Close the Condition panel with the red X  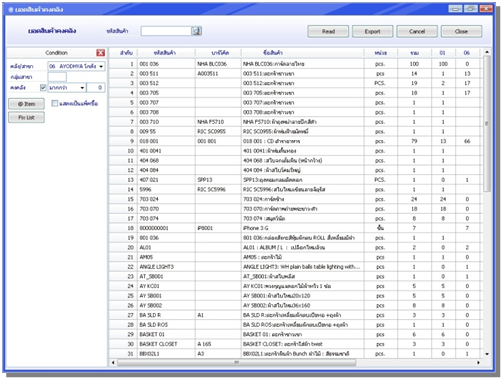100,53
